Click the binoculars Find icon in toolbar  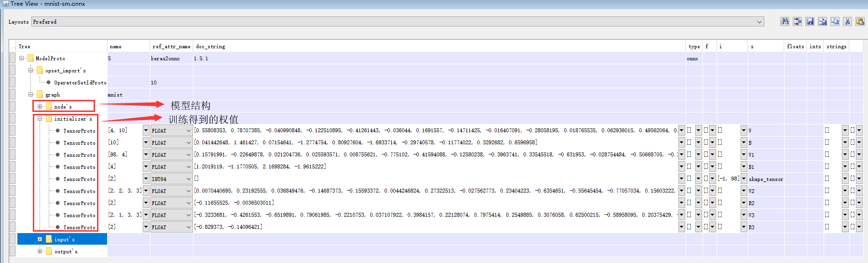pyautogui.click(x=785, y=21)
